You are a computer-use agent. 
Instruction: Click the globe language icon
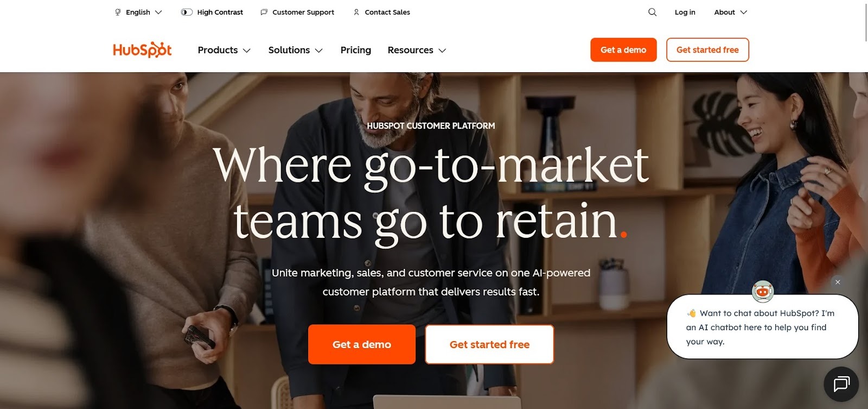118,12
